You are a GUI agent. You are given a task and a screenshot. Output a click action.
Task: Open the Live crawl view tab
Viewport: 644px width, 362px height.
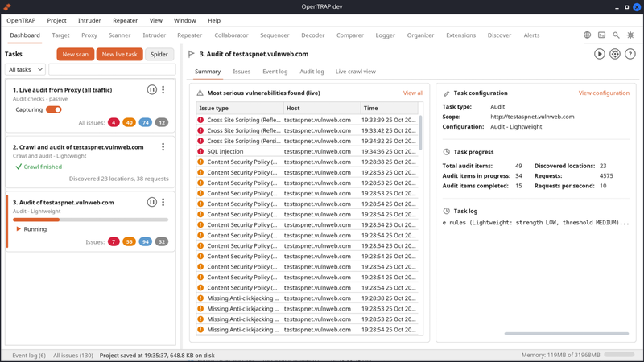pos(356,72)
